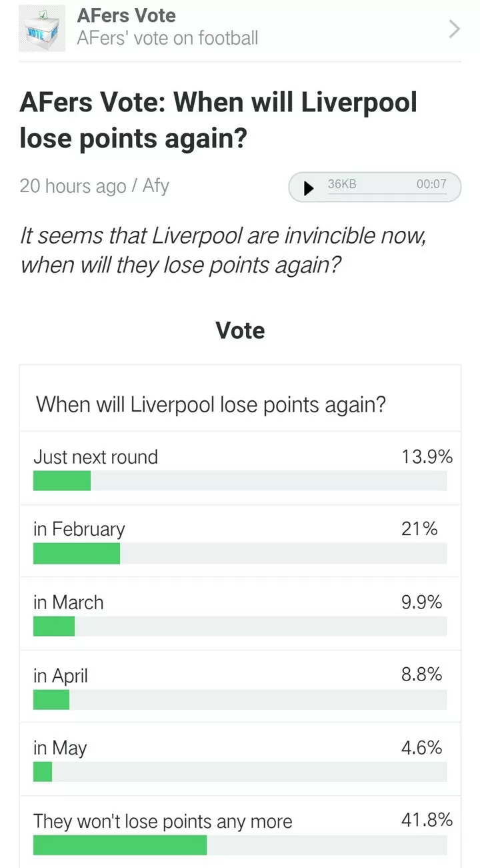The height and width of the screenshot is (868, 480).
Task: Select 'They won't lose points any more'
Action: [x=240, y=832]
